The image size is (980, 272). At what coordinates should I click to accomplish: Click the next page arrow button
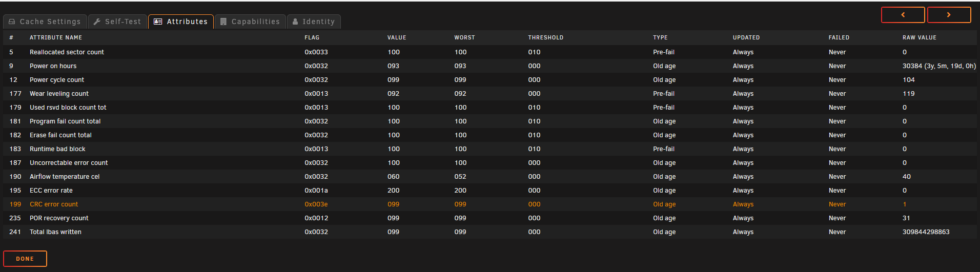click(x=949, y=15)
